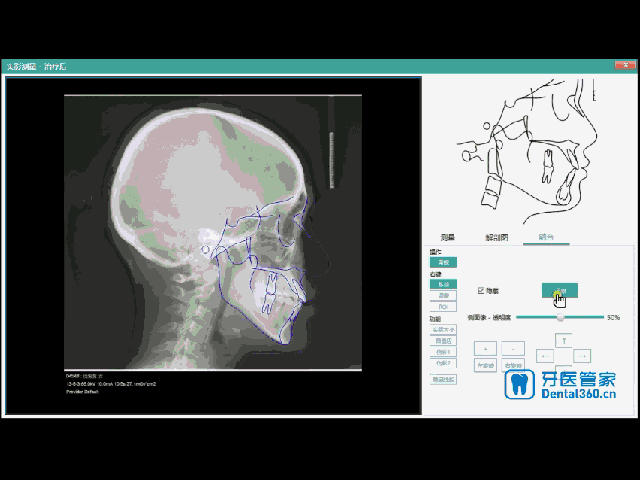Click the left arrow move button
Screen dimensions: 640x480
[544, 356]
